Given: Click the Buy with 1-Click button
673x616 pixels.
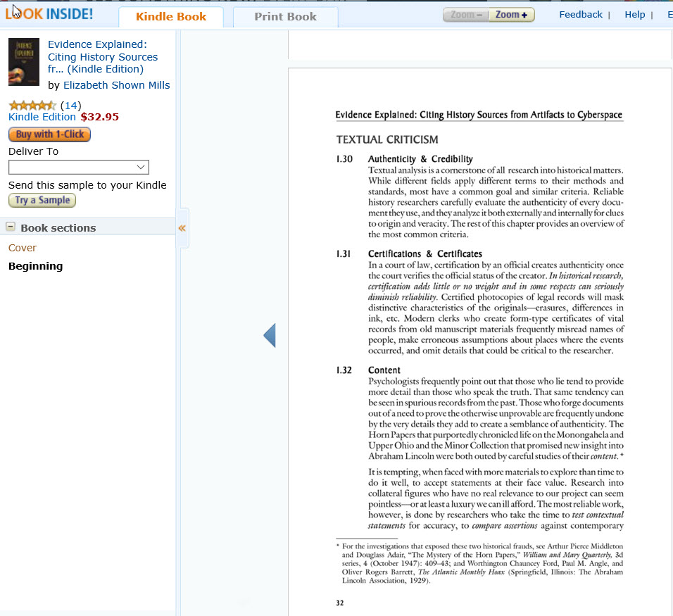Looking at the screenshot, I should pyautogui.click(x=49, y=134).
